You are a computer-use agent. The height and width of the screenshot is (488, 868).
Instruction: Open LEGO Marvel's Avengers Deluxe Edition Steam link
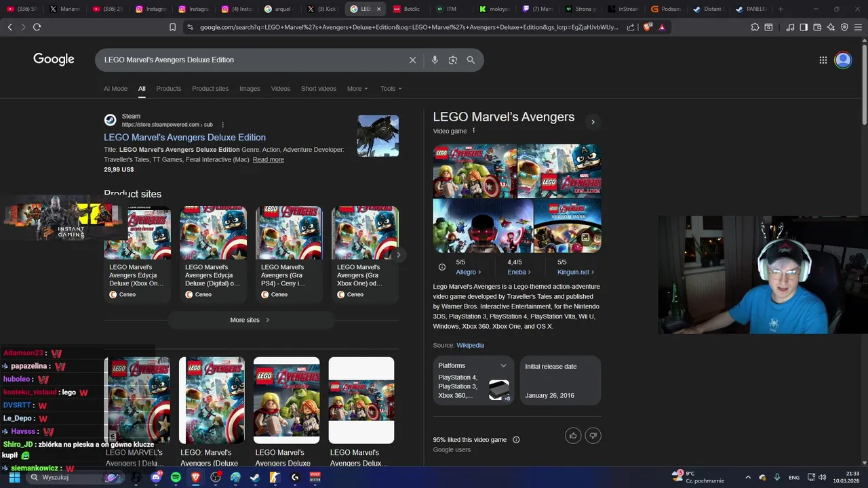[x=184, y=138]
